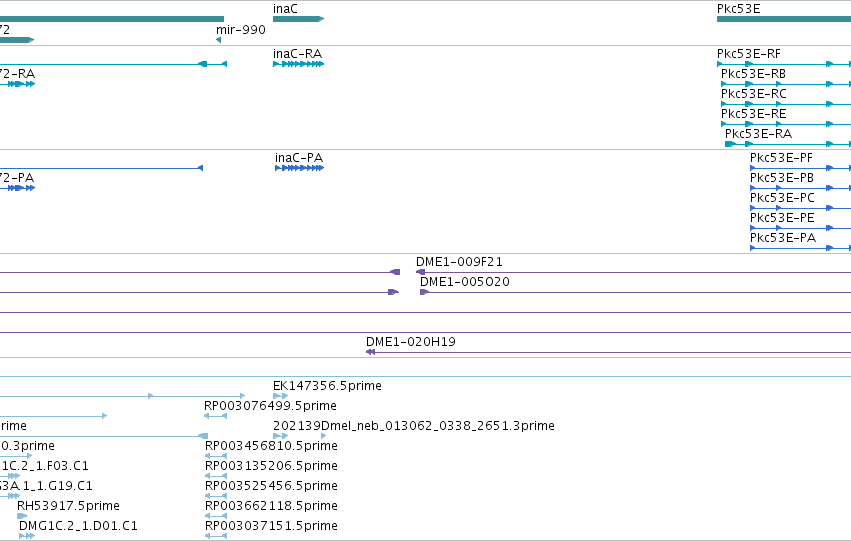Click the arrow glyph under RP003135206.5prime
The height and width of the screenshot is (541, 851).
point(215,476)
